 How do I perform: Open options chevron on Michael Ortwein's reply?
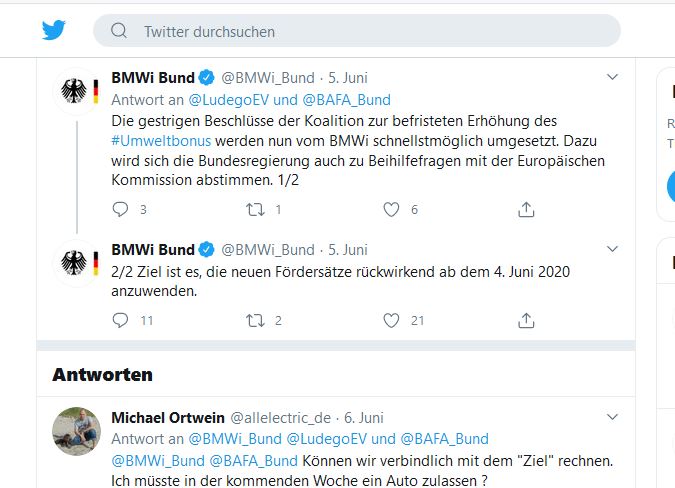[613, 416]
